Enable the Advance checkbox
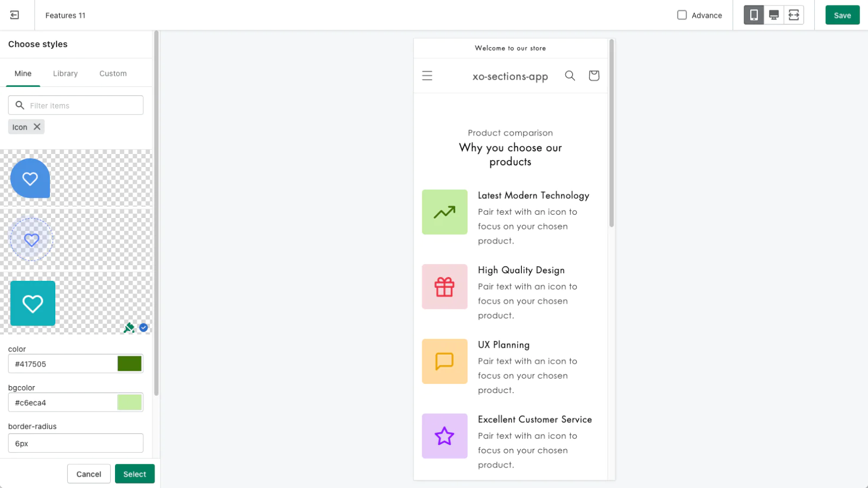 [x=682, y=15]
